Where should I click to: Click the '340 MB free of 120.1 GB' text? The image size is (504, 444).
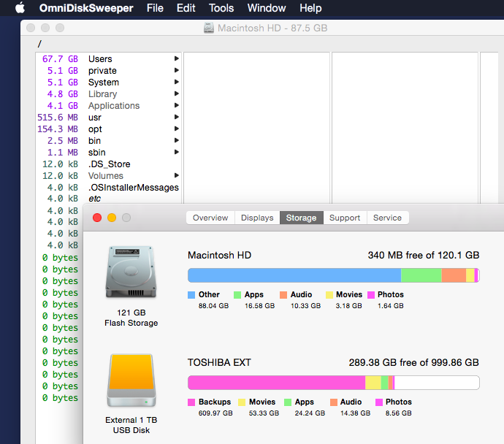[424, 255]
